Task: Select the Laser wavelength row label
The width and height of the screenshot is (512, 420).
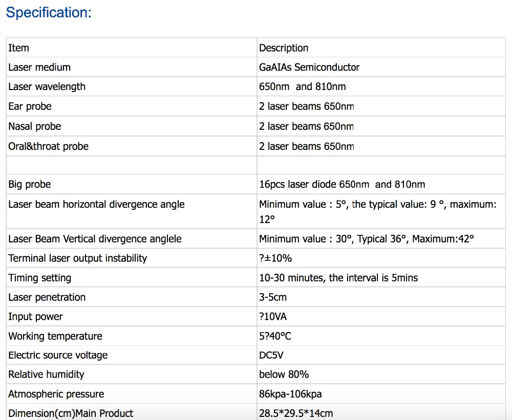Action: (47, 87)
